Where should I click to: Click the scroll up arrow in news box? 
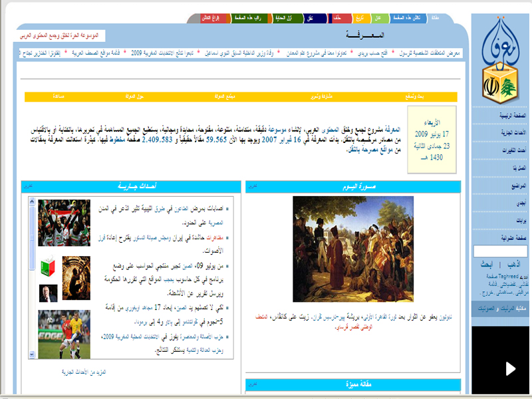[x=32, y=201]
